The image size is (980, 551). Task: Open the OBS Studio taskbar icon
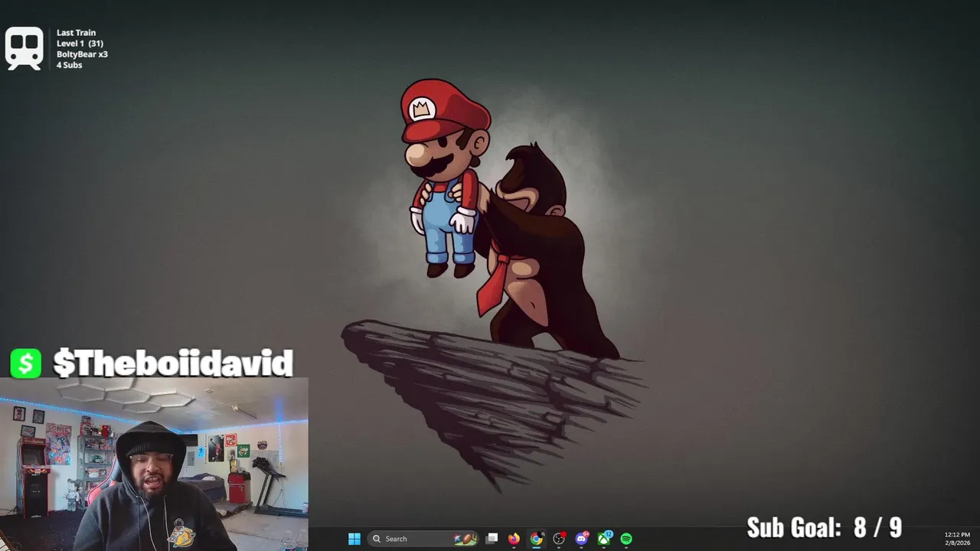[559, 539]
